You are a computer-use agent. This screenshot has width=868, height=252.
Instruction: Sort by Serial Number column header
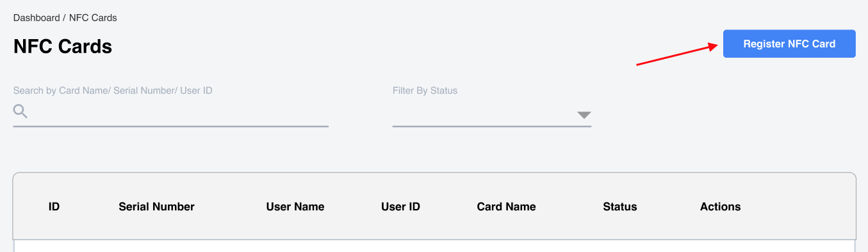156,206
